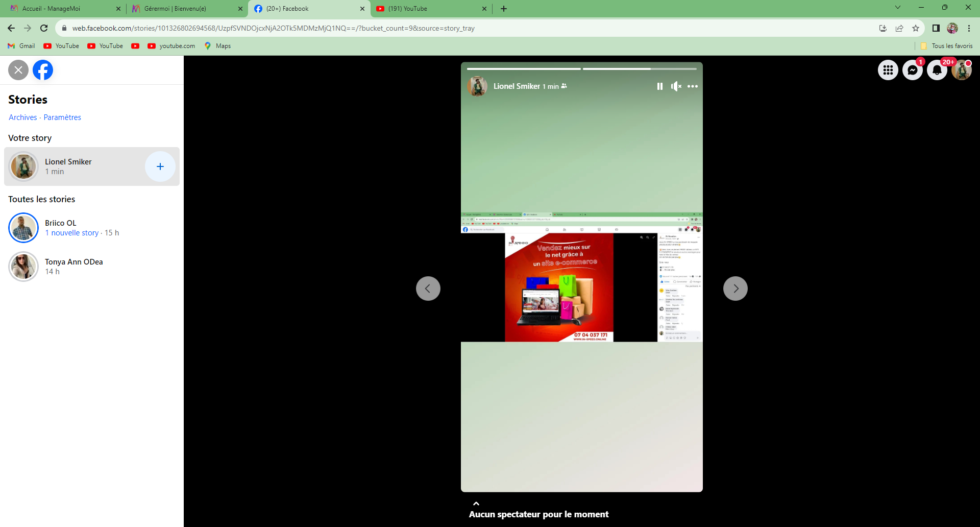The width and height of the screenshot is (980, 527).
Task: Expand the story viewers list chevron
Action: click(476, 504)
